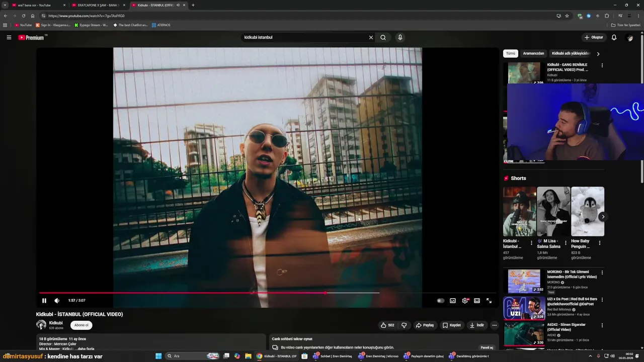The image size is (644, 362).
Task: Turn on subtitles/captions in the player
Action: (453, 301)
